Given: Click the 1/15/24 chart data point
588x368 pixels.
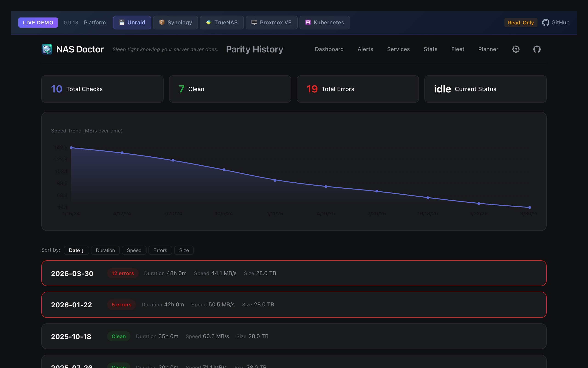Looking at the screenshot, I should [71, 147].
